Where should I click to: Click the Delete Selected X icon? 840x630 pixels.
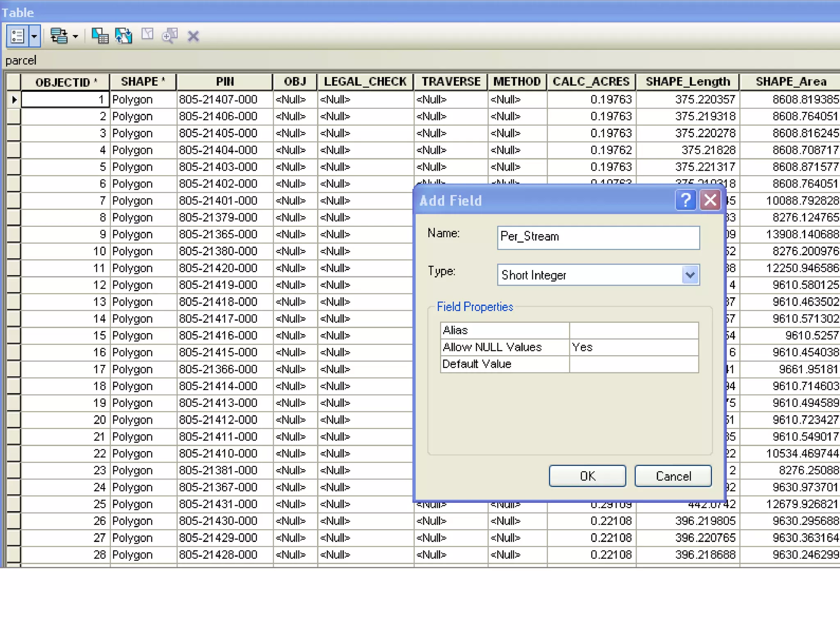(193, 36)
